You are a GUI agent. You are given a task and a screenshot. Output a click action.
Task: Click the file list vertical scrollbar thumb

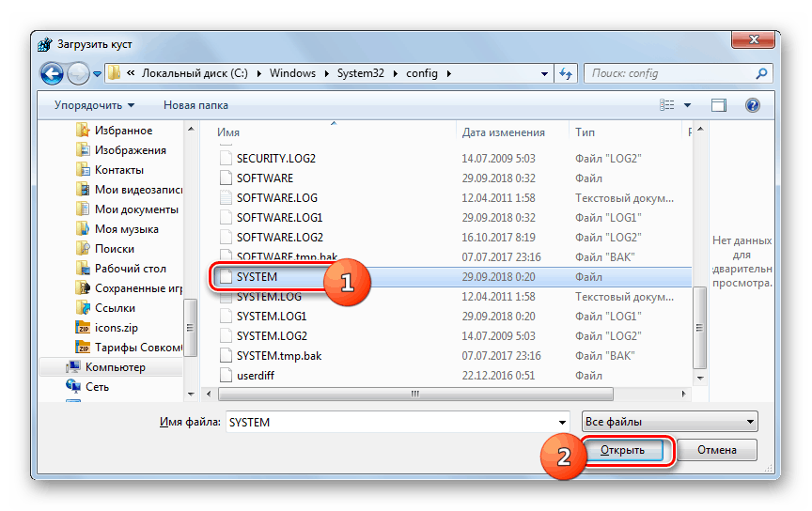coord(699,327)
